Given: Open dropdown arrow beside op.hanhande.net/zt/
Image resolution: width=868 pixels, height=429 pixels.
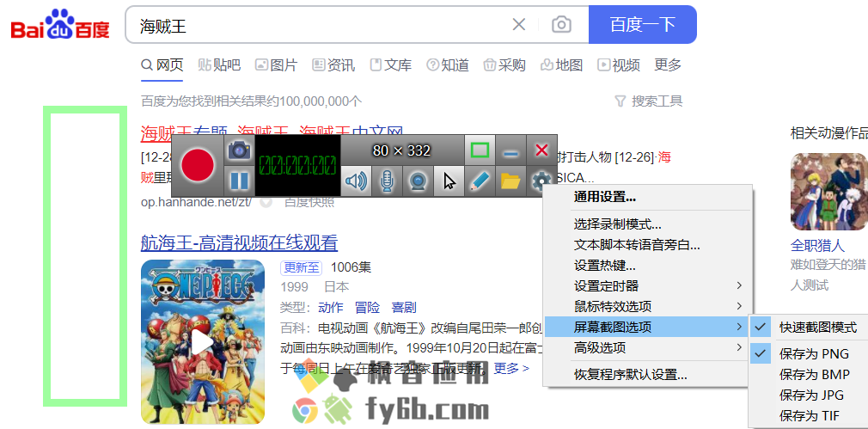Looking at the screenshot, I should click(266, 203).
